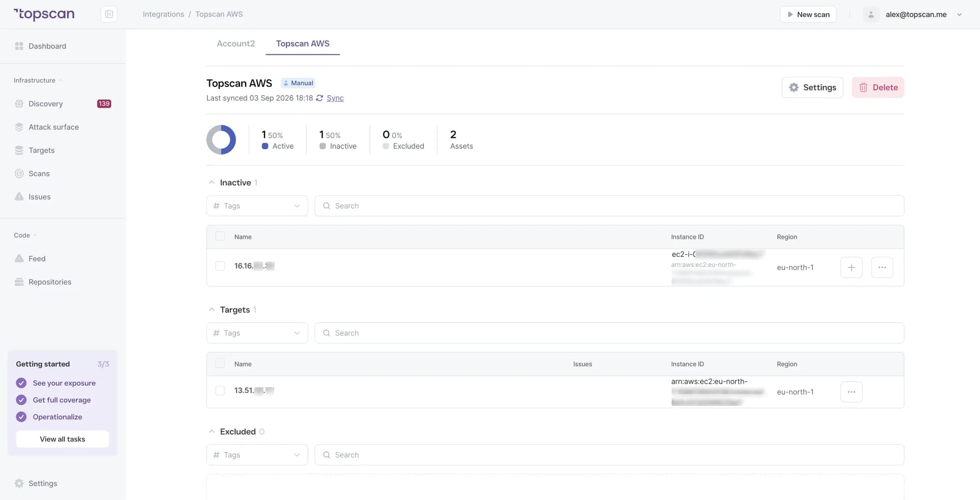This screenshot has height=500, width=980.
Task: Toggle select-all checkbox in Targets table header
Action: coord(220,364)
